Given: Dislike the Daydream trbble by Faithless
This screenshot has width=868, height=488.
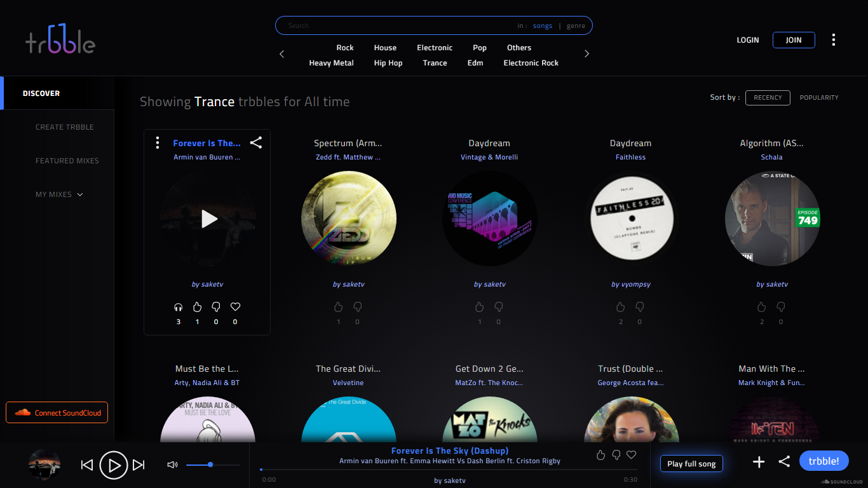Looking at the screenshot, I should (640, 307).
